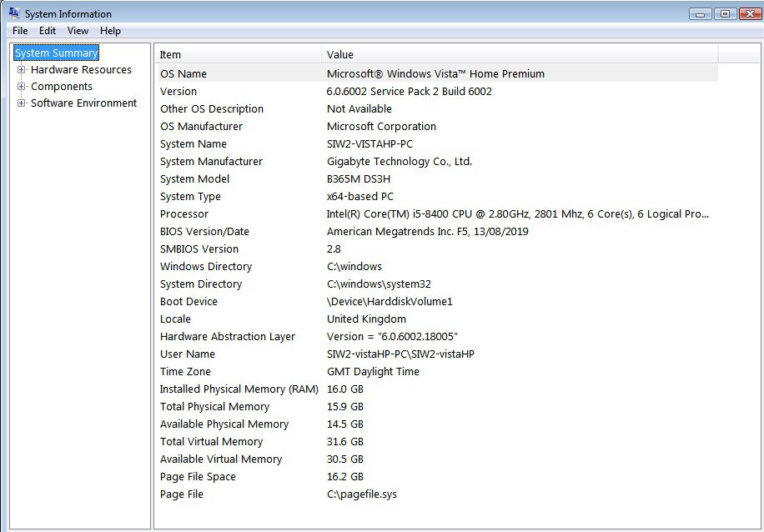Expand the Hardware Resources node
This screenshot has height=532, width=764.
tap(21, 70)
